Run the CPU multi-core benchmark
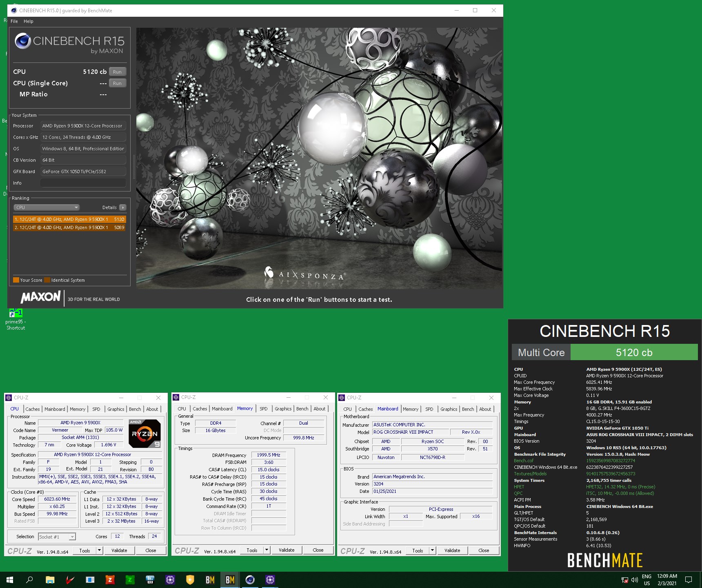 (x=118, y=72)
